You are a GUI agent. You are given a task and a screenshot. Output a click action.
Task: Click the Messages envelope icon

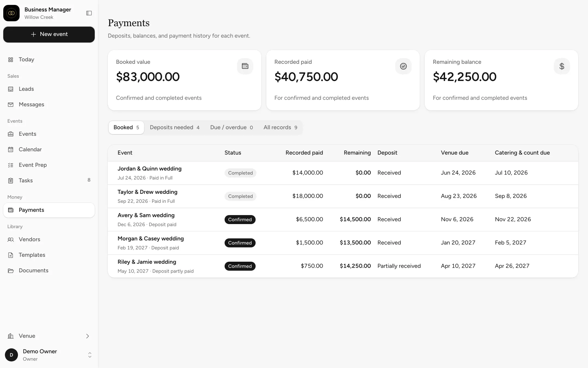11,105
